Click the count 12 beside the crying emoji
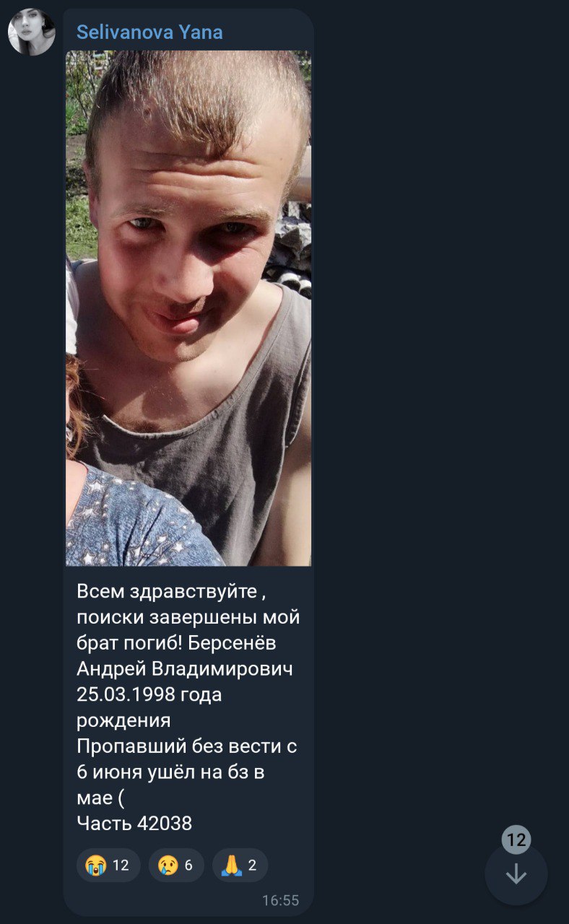Screen dimensions: 569x924 [121, 865]
